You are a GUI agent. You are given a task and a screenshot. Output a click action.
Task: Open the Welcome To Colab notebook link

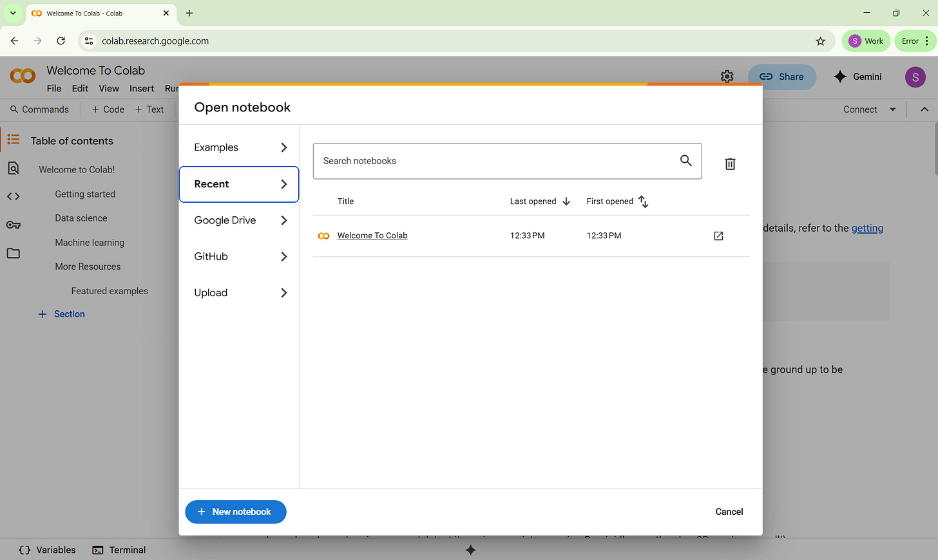(372, 236)
